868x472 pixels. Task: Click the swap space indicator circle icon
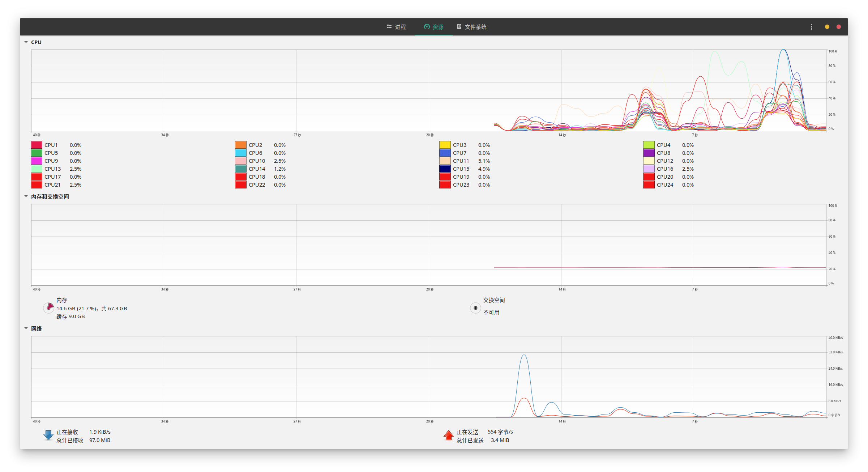click(x=475, y=308)
